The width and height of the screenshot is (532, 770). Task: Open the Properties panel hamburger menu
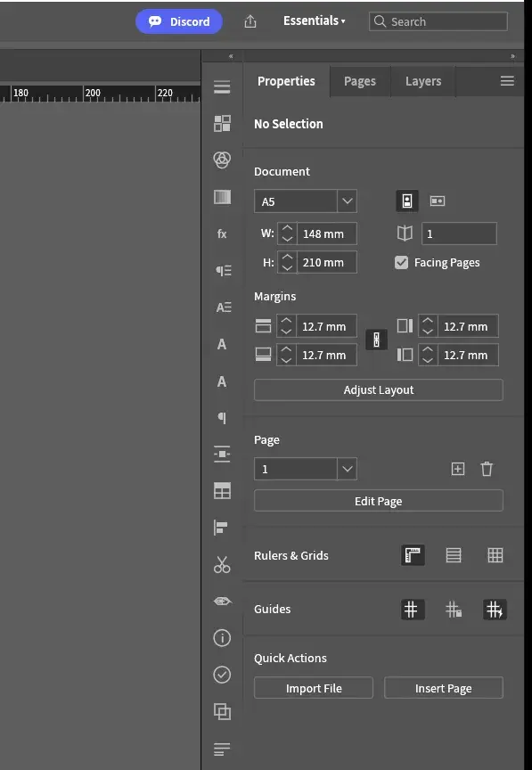click(507, 81)
